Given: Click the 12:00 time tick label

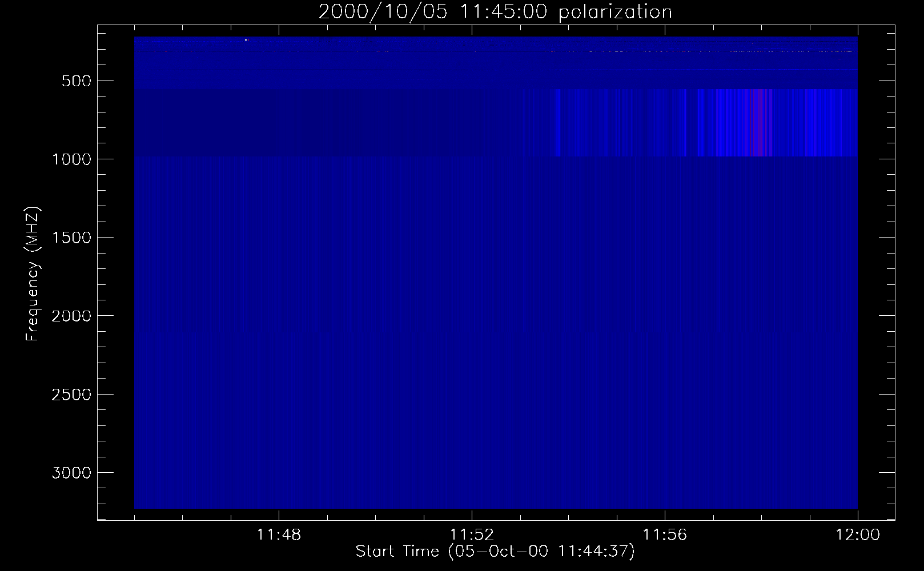Looking at the screenshot, I should pos(858,535).
